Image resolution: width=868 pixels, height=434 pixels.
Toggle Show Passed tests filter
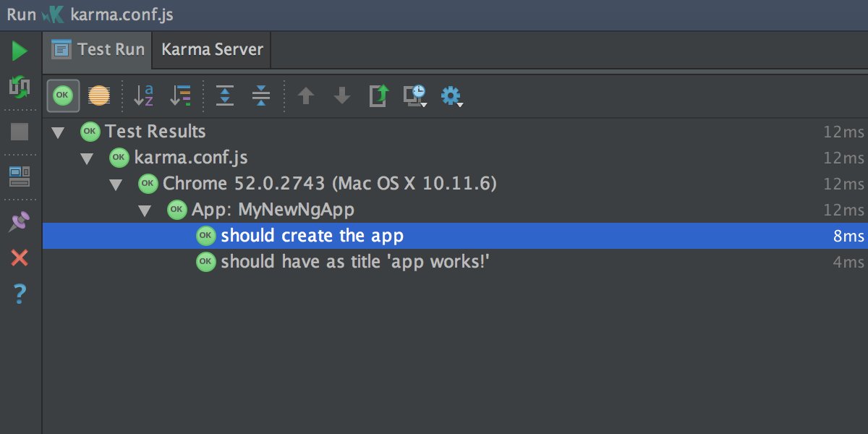point(64,95)
